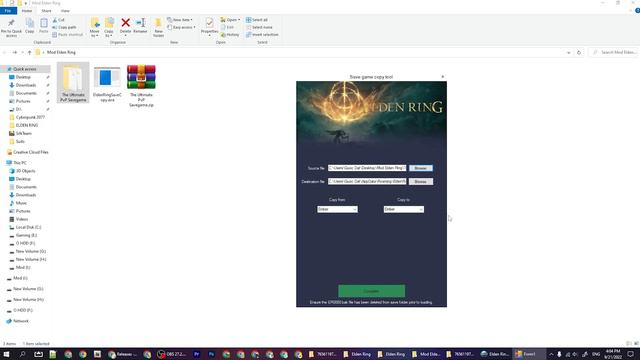Open the Easy access dropdown

tap(181, 27)
